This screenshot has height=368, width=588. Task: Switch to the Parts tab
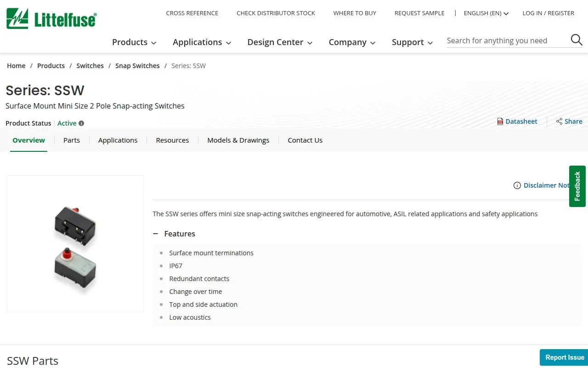click(72, 140)
